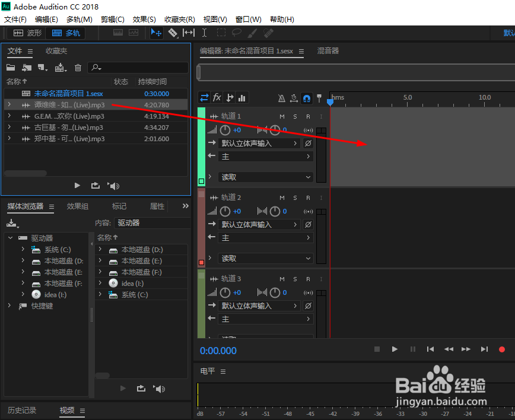515x420 pixels.
Task: Show the EQ view in the editor
Action: click(x=242, y=97)
